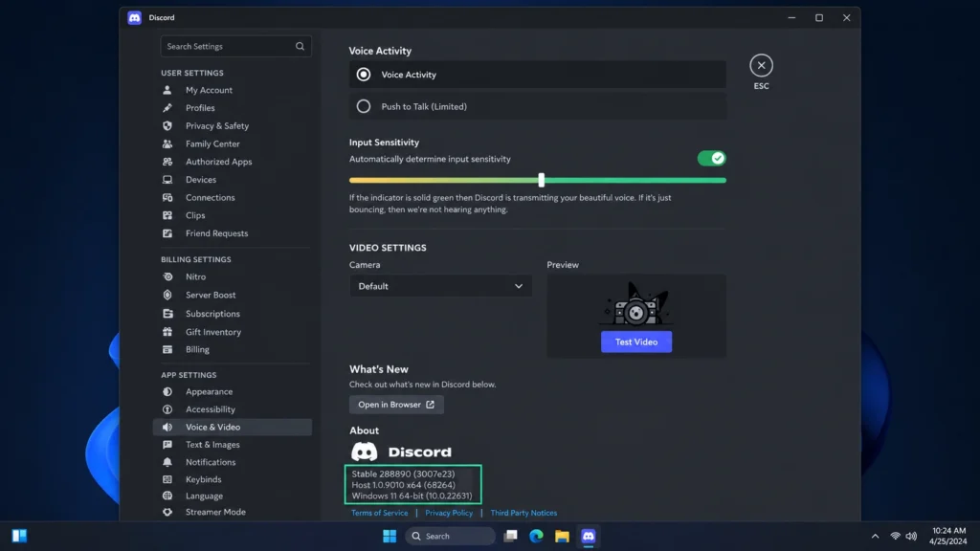Click the Streamer Mode icon

click(167, 513)
